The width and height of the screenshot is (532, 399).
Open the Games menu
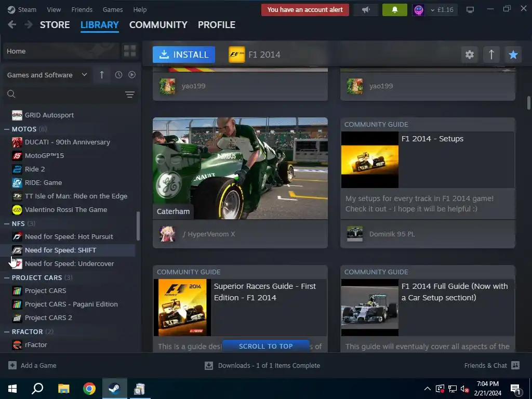(113, 9)
